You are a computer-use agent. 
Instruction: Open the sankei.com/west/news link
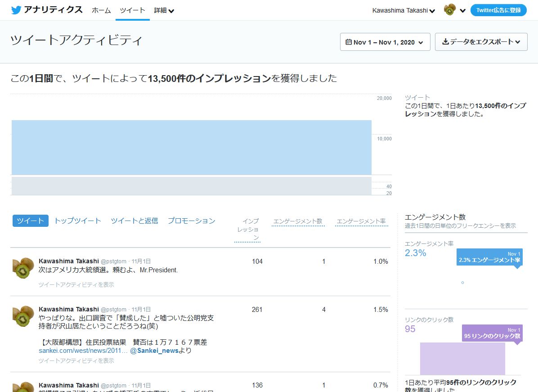(x=83, y=351)
